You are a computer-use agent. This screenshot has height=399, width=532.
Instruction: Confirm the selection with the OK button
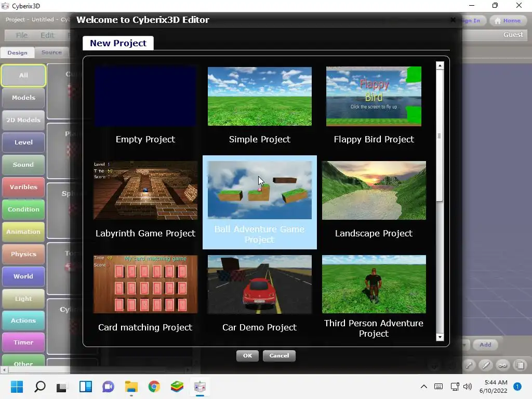(x=247, y=355)
